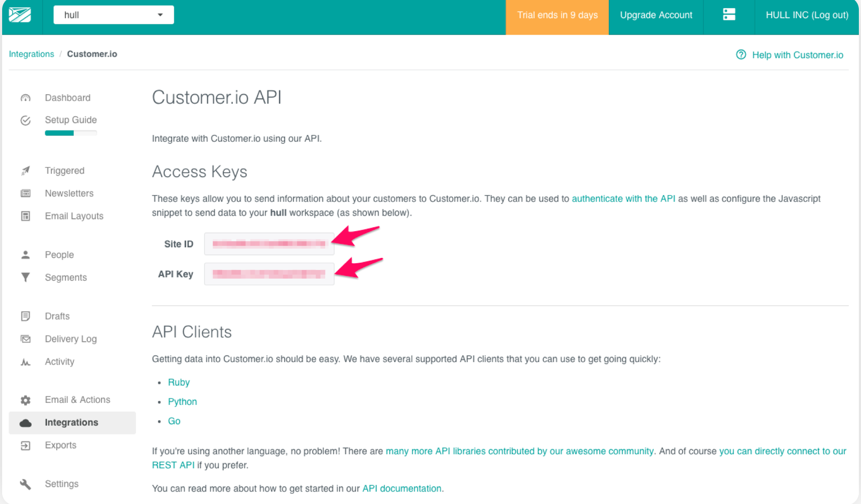Image resolution: width=861 pixels, height=504 pixels.
Task: Click the Trial ends in 9 days banner
Action: [557, 17]
